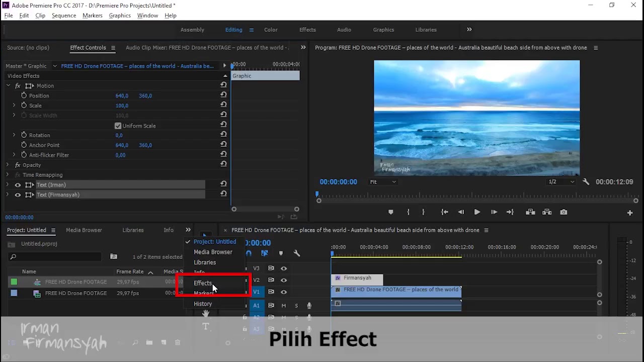Open the Fit zoom level dropdown
Image resolution: width=644 pixels, height=362 pixels.
click(383, 182)
